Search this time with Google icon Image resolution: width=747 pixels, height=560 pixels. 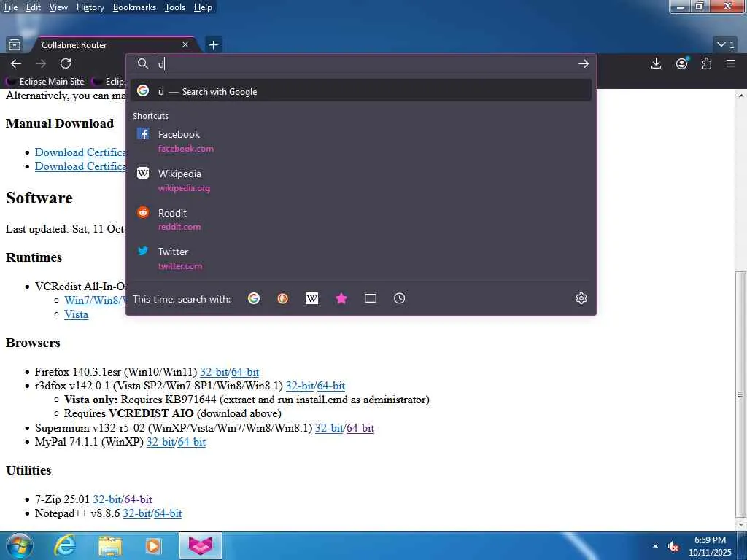254,298
